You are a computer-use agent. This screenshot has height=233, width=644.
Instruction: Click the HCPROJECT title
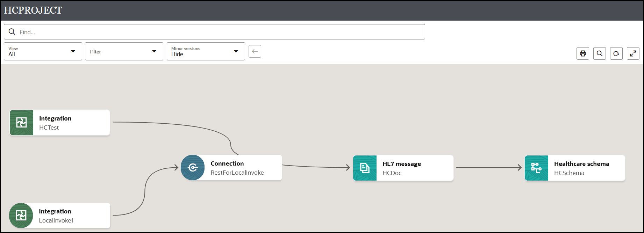click(x=33, y=10)
